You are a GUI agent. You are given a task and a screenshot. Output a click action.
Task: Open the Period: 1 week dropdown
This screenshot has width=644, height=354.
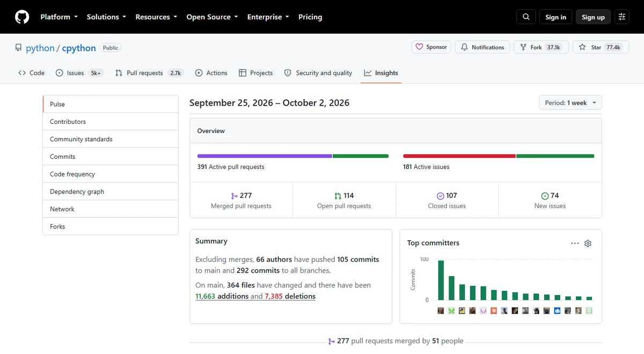pos(570,103)
